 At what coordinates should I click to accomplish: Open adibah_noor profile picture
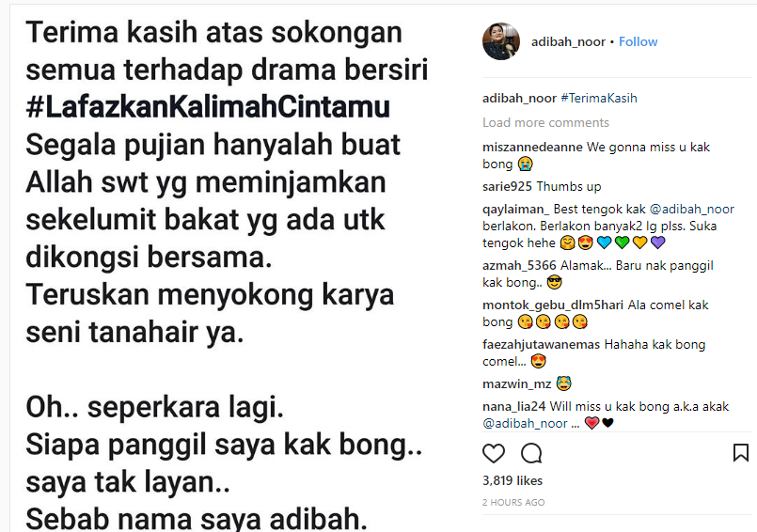501,41
